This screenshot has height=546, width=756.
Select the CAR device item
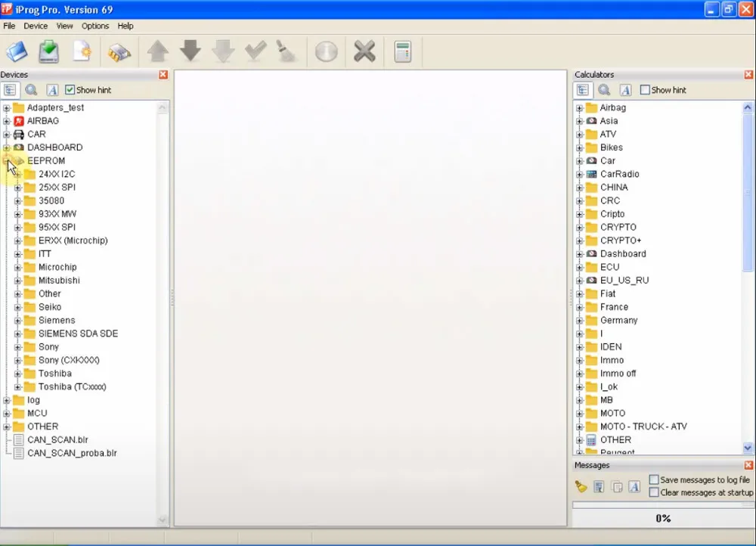point(36,134)
